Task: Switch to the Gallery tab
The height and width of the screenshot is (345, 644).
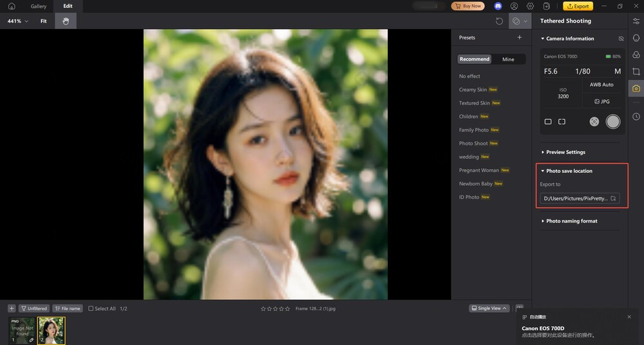Action: coord(39,6)
